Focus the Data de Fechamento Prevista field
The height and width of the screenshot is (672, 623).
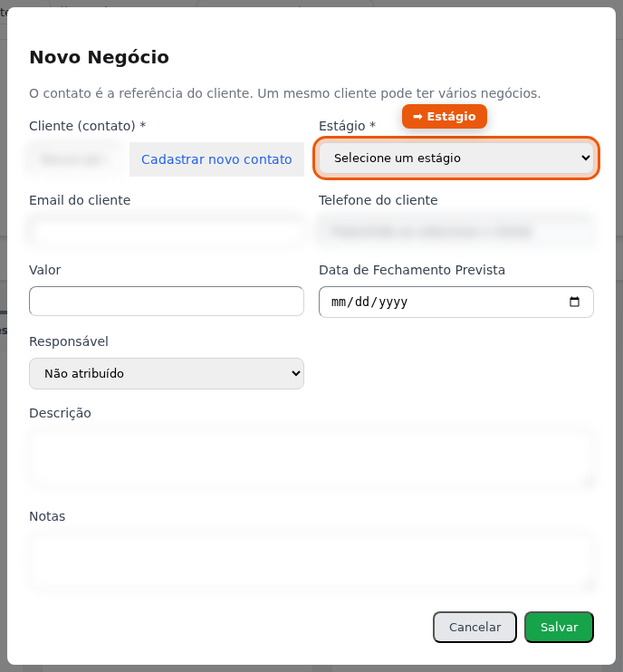(x=455, y=302)
